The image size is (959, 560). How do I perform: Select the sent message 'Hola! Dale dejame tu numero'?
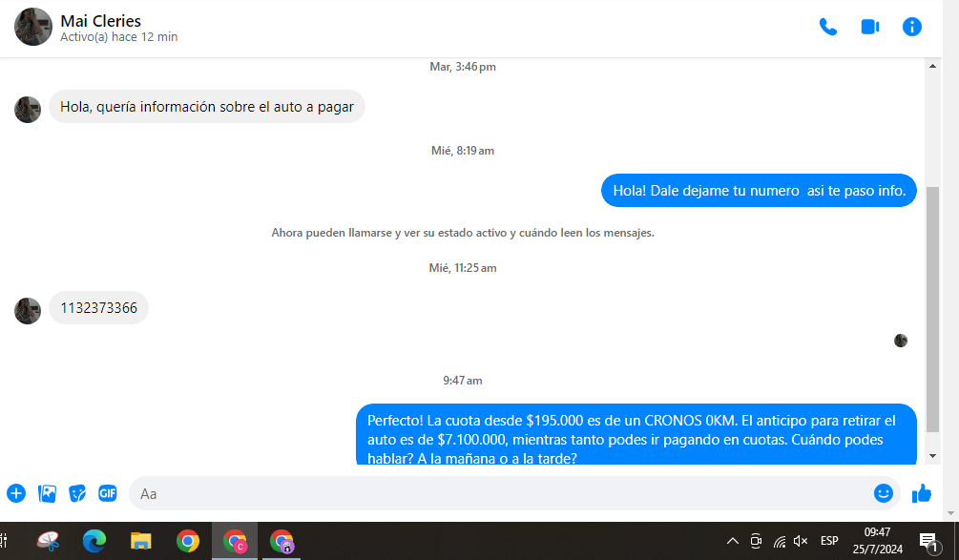[x=759, y=190]
